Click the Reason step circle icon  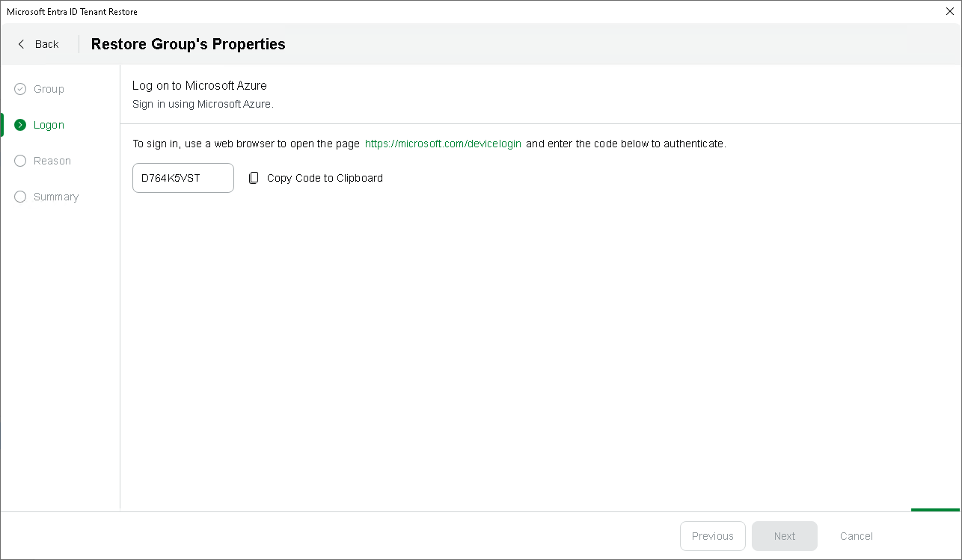click(x=20, y=161)
